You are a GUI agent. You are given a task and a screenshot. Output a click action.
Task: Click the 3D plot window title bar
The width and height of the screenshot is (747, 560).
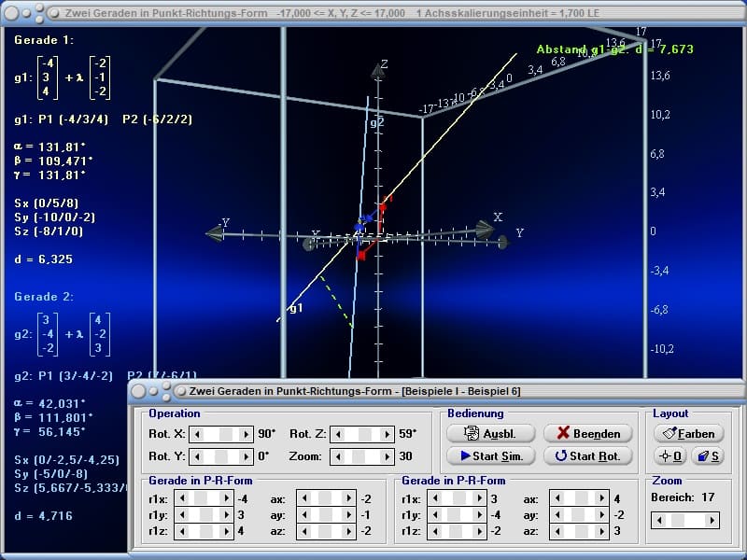pos(373,13)
